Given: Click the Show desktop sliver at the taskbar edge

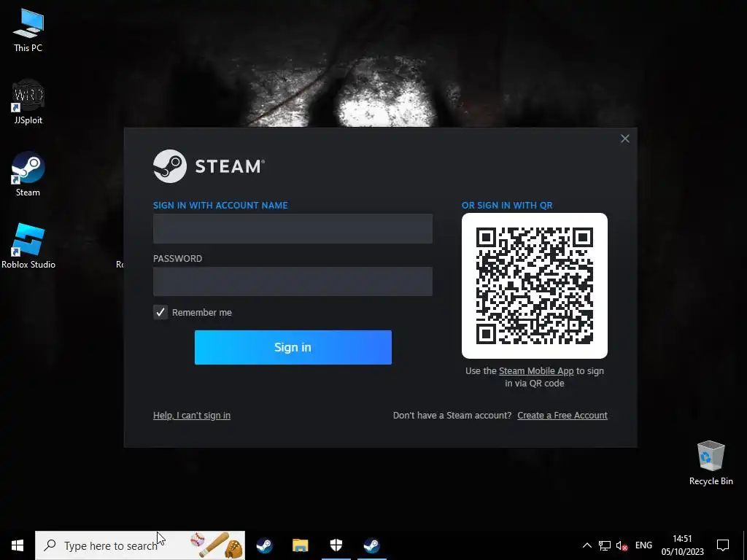Looking at the screenshot, I should pos(745,545).
